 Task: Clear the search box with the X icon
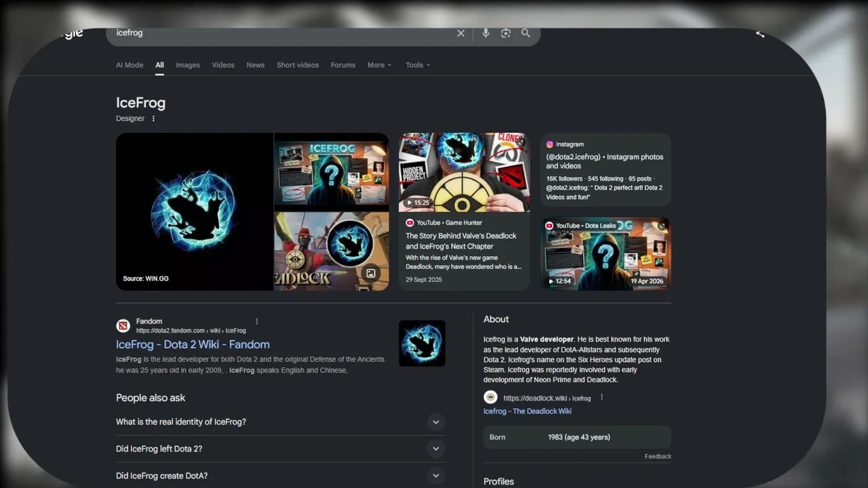click(x=461, y=33)
